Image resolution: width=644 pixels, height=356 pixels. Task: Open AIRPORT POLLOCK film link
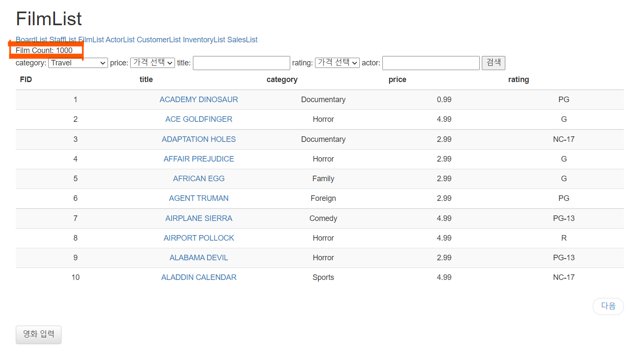[199, 238]
